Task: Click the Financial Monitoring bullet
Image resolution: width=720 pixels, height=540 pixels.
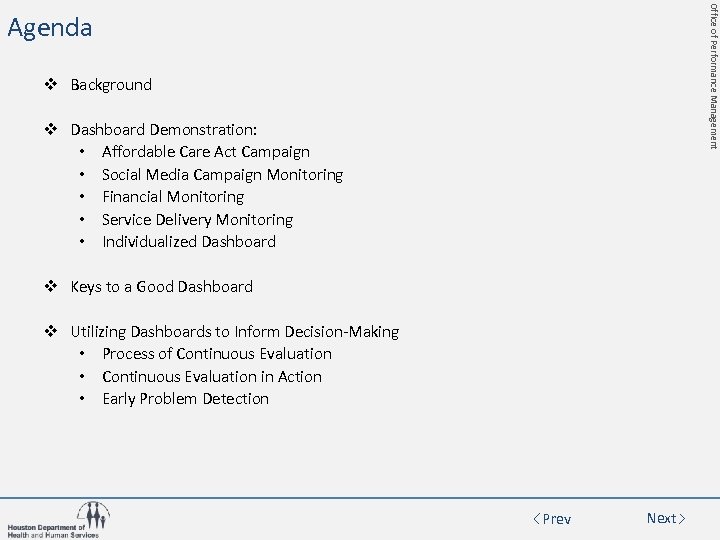Action: [x=172, y=197]
